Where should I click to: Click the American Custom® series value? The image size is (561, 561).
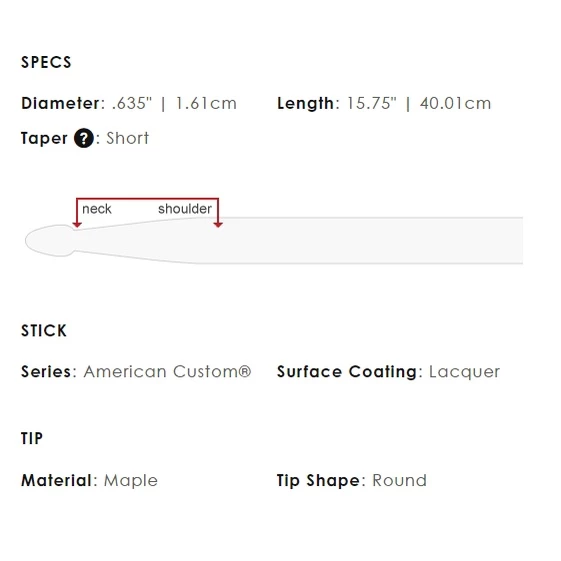tap(167, 372)
